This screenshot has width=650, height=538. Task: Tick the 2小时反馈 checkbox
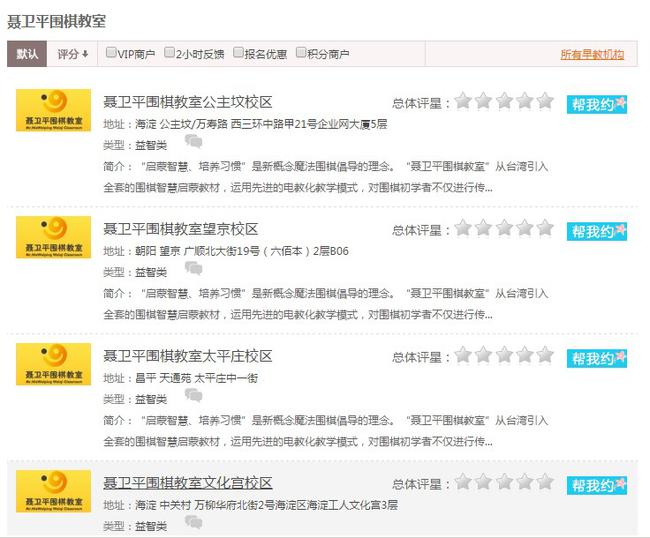point(170,52)
